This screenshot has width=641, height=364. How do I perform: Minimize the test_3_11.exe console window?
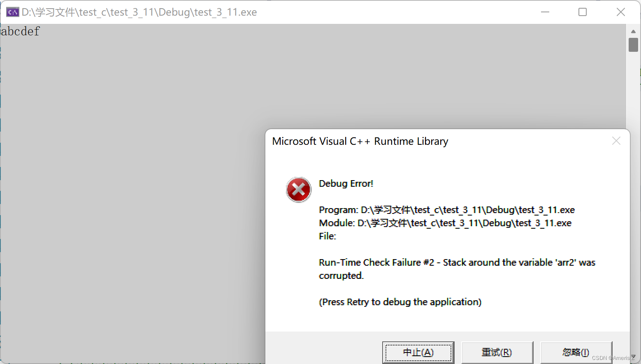545,12
